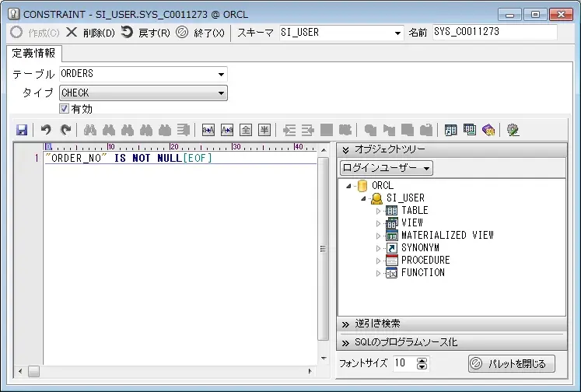Open the ログインユーザー dropdown
Screen dimensions: 581x392
(426, 168)
